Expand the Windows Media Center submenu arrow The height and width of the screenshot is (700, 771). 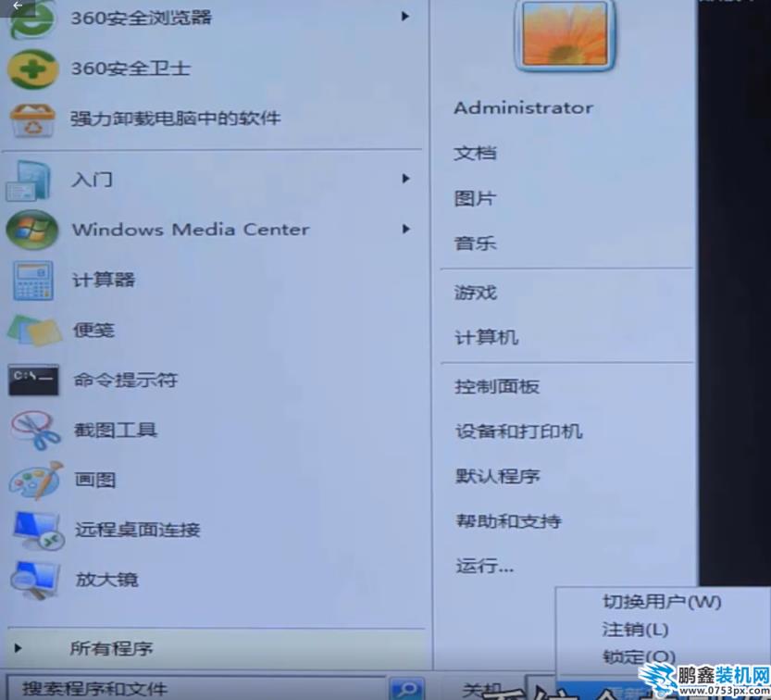click(x=405, y=229)
